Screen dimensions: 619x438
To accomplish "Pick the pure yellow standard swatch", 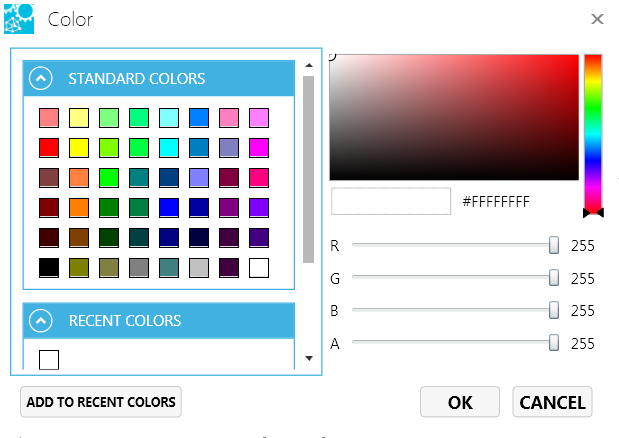I will coord(79,148).
